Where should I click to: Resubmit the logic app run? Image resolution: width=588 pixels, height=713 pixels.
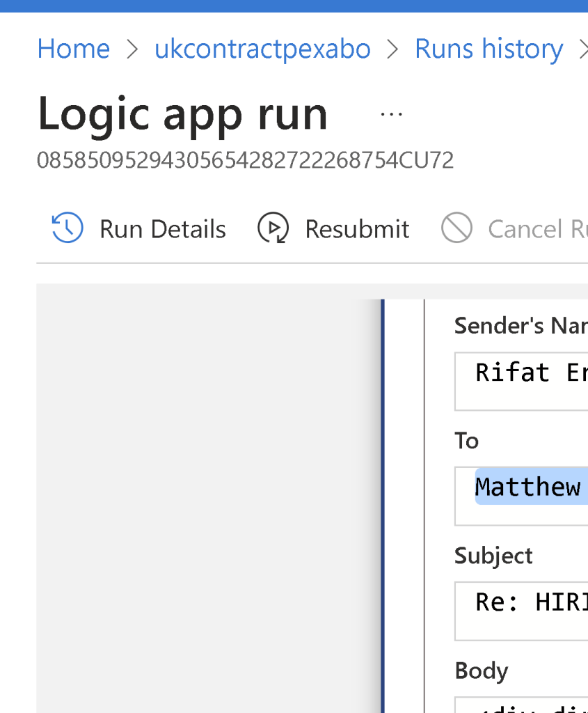(357, 228)
